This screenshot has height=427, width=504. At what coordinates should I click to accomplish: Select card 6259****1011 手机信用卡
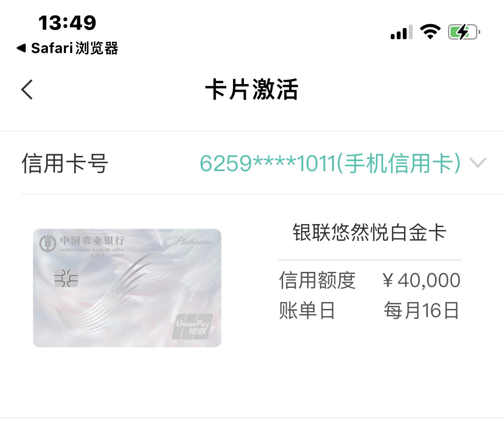pyautogui.click(x=330, y=163)
